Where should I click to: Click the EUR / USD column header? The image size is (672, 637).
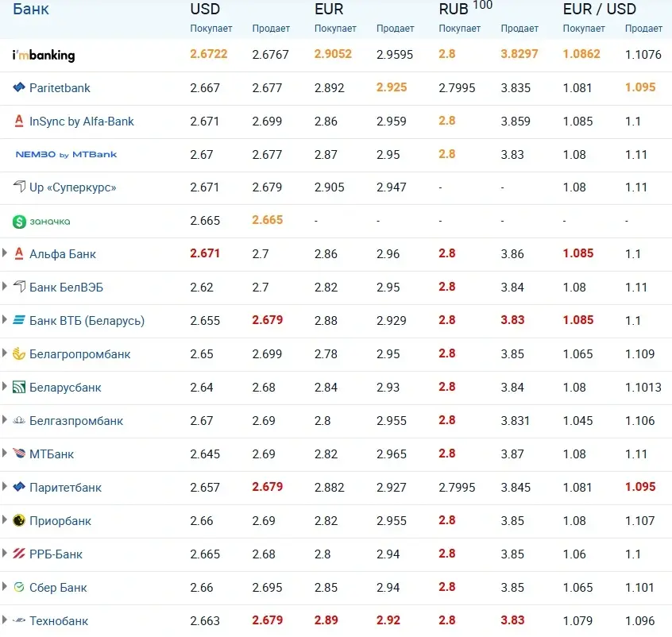click(x=599, y=9)
